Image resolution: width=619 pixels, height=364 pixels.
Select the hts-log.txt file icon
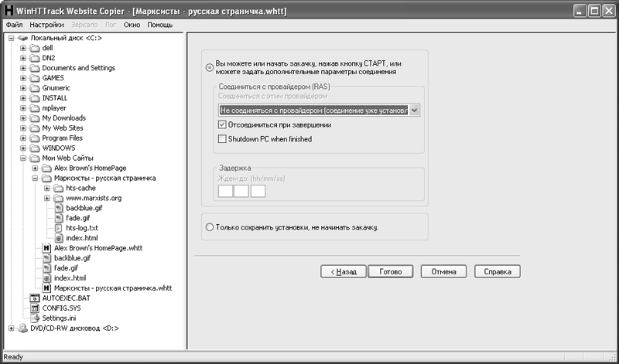(x=59, y=228)
